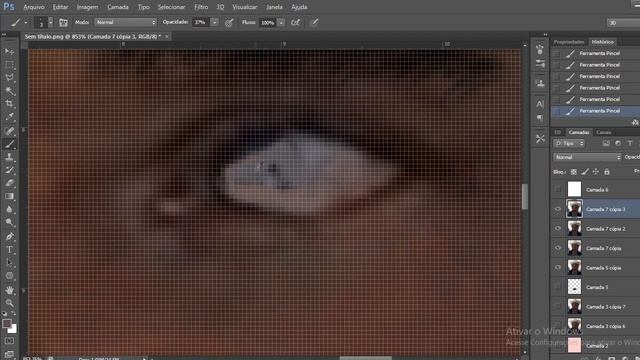Image resolution: width=640 pixels, height=360 pixels.
Task: Select the Blur tool
Action: tap(9, 209)
